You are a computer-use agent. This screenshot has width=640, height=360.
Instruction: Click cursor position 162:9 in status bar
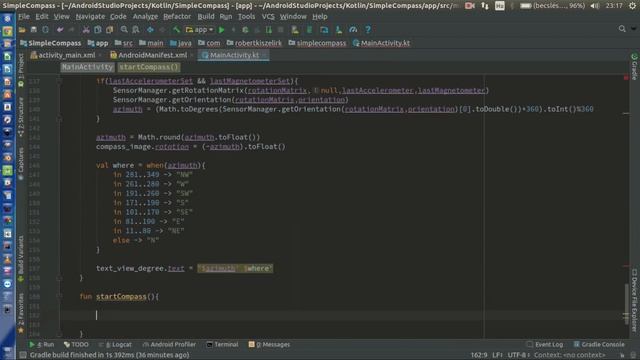[479, 355]
